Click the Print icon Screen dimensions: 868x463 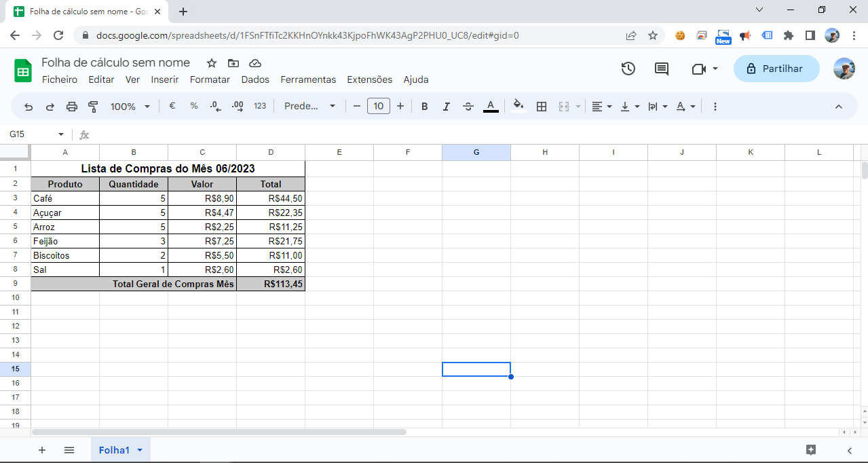coord(72,107)
